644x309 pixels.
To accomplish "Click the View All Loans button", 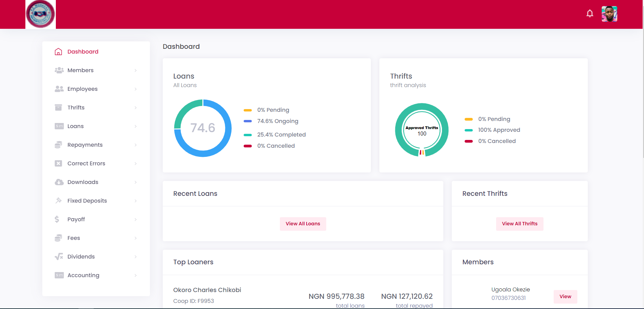I will pos(303,224).
